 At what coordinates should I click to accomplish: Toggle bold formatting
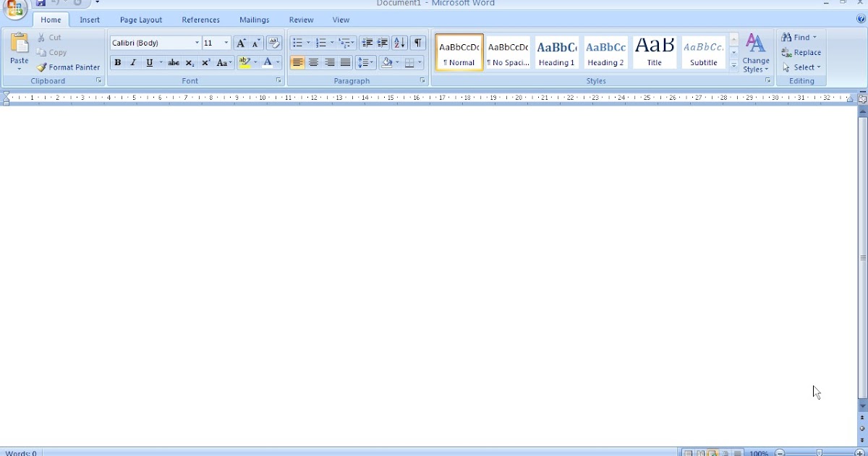click(118, 63)
